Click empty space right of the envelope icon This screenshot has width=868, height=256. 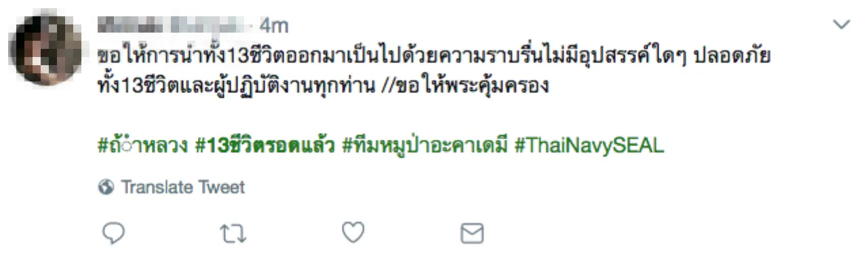coord(644,234)
